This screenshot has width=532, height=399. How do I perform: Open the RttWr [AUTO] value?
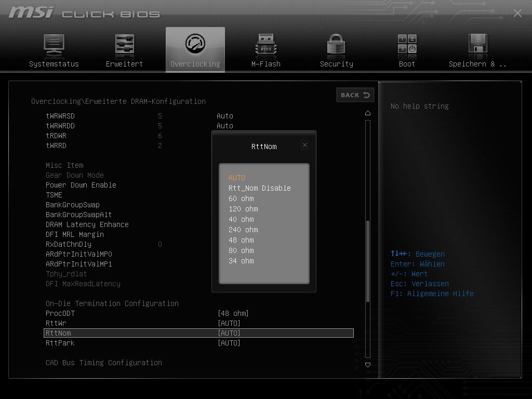[229, 323]
